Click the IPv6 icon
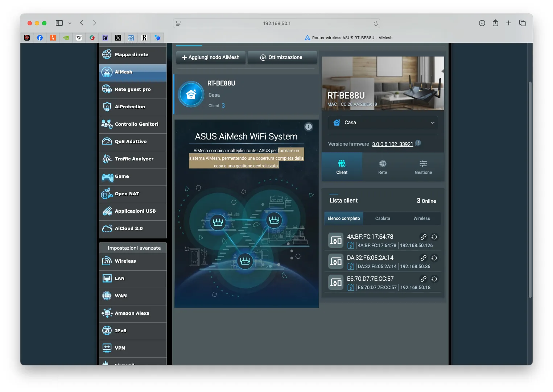This screenshot has width=553, height=392. (x=107, y=330)
